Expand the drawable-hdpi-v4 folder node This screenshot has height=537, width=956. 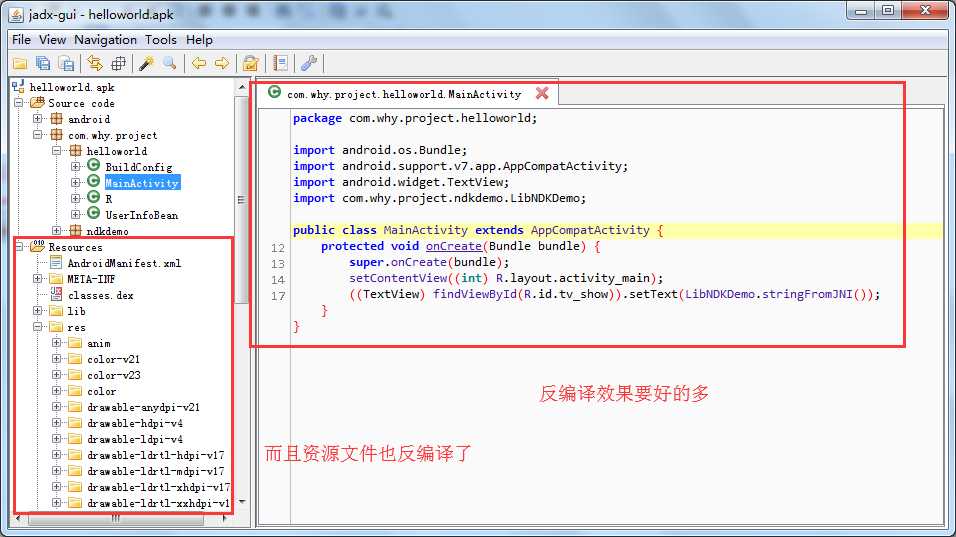[57, 422]
